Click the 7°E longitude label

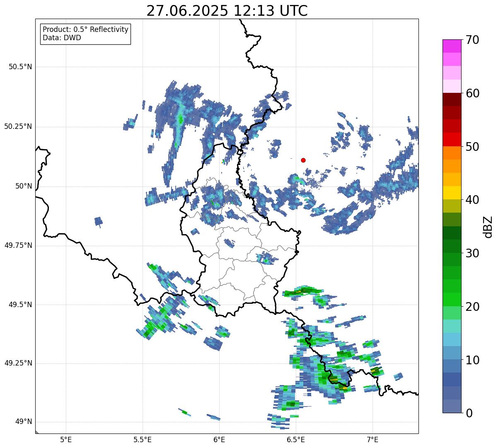(x=372, y=439)
